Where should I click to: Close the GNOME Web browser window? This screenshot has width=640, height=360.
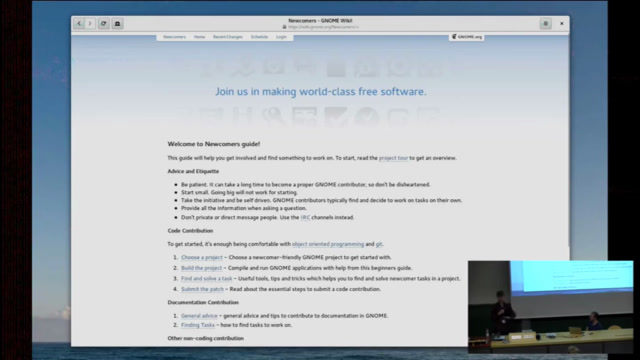[562, 24]
